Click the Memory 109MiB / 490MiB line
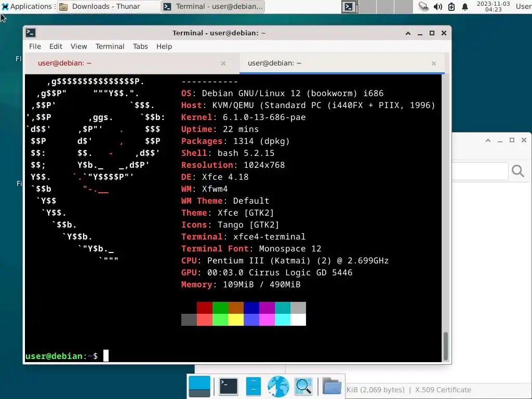 click(x=241, y=284)
